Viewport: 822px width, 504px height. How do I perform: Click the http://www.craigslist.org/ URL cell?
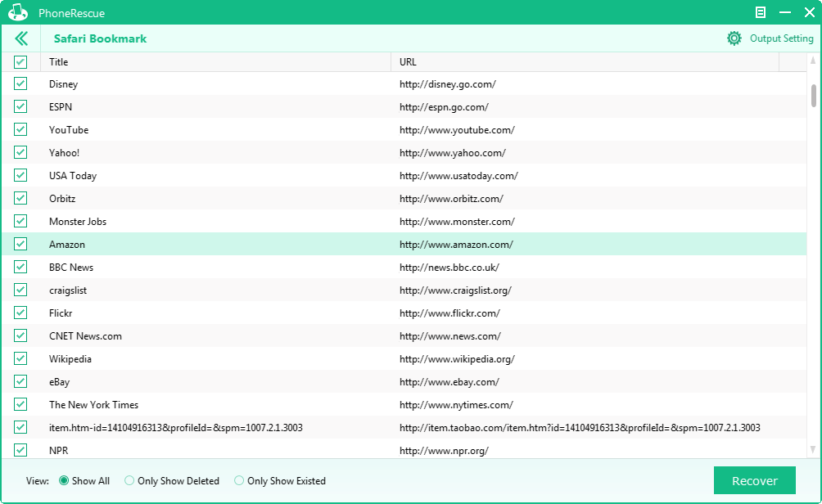coord(455,290)
